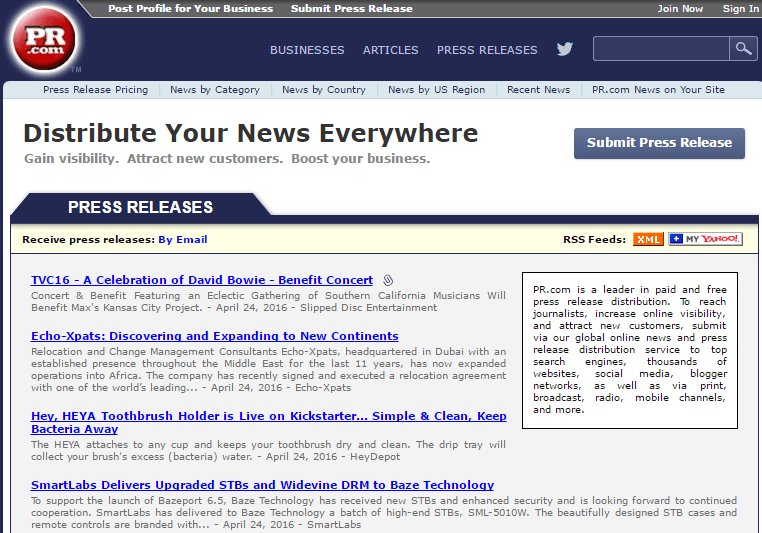Screen dimensions: 762x533
Task: Select Recent News
Action: point(538,90)
